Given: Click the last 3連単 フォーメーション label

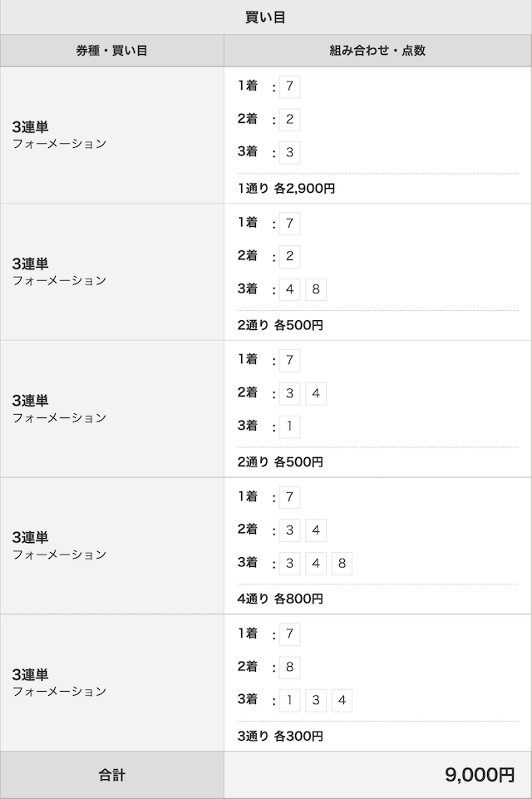Looking at the screenshot, I should point(59,683).
